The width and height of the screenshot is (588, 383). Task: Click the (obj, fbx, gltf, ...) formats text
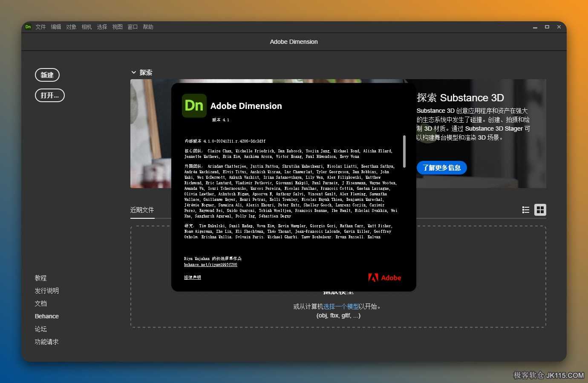338,315
